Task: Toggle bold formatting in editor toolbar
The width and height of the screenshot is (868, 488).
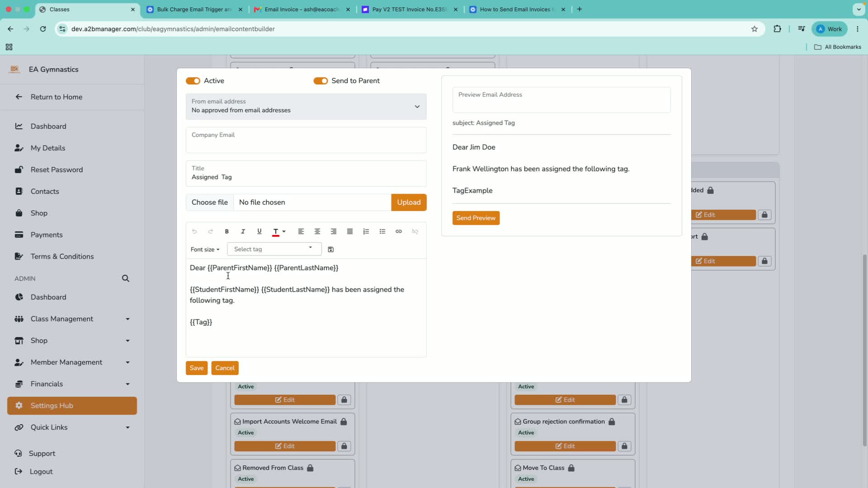Action: 226,231
